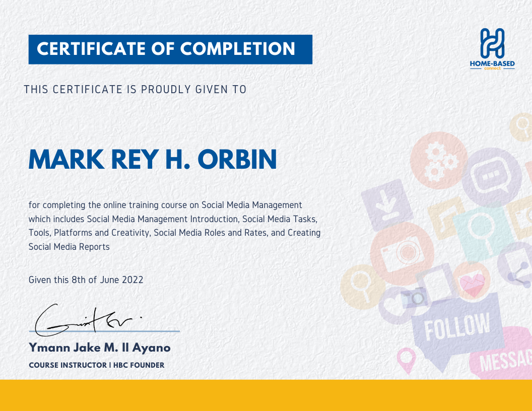
Task: Click the teal magnifying glass search icon
Action: [480, 228]
